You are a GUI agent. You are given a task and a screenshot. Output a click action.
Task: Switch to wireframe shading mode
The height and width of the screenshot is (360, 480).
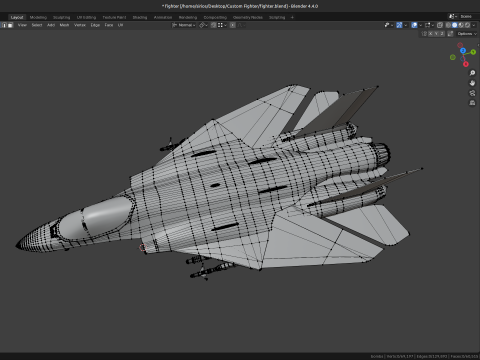(448, 25)
